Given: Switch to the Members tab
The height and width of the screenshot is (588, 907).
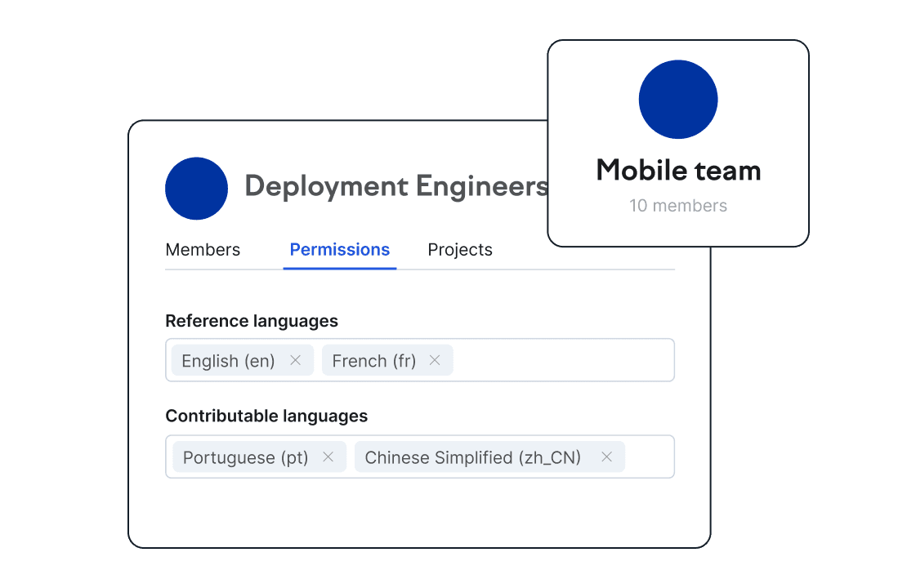Looking at the screenshot, I should (x=203, y=250).
